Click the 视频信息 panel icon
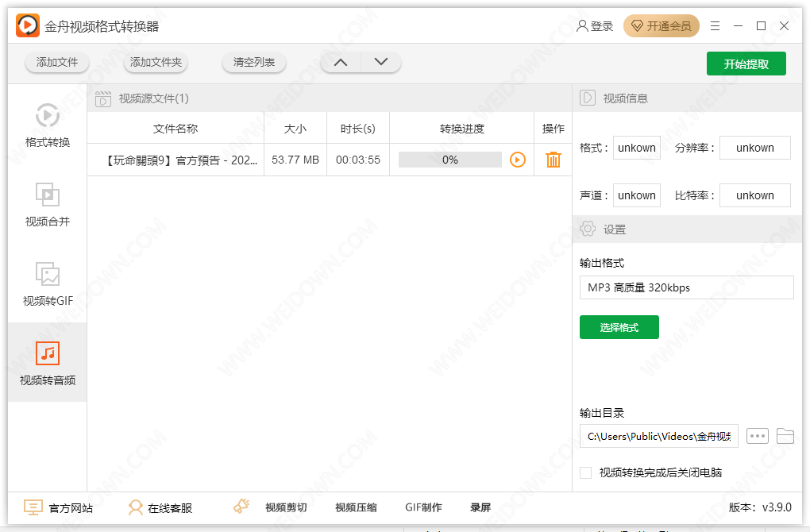 (588, 98)
